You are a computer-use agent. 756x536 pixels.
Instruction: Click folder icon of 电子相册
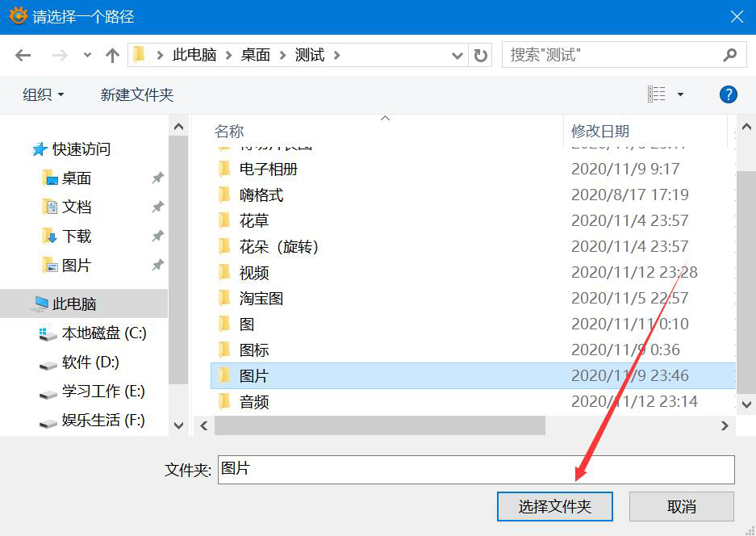click(224, 169)
